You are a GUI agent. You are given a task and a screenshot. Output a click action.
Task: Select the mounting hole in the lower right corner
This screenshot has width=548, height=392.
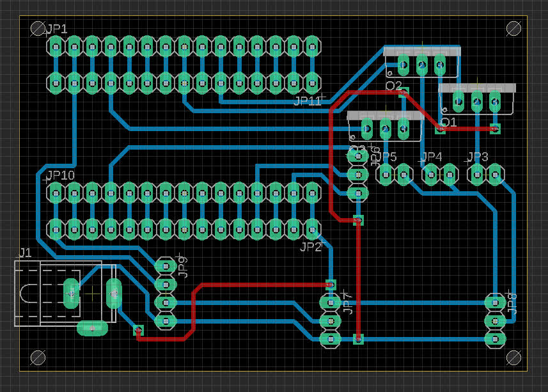click(513, 357)
